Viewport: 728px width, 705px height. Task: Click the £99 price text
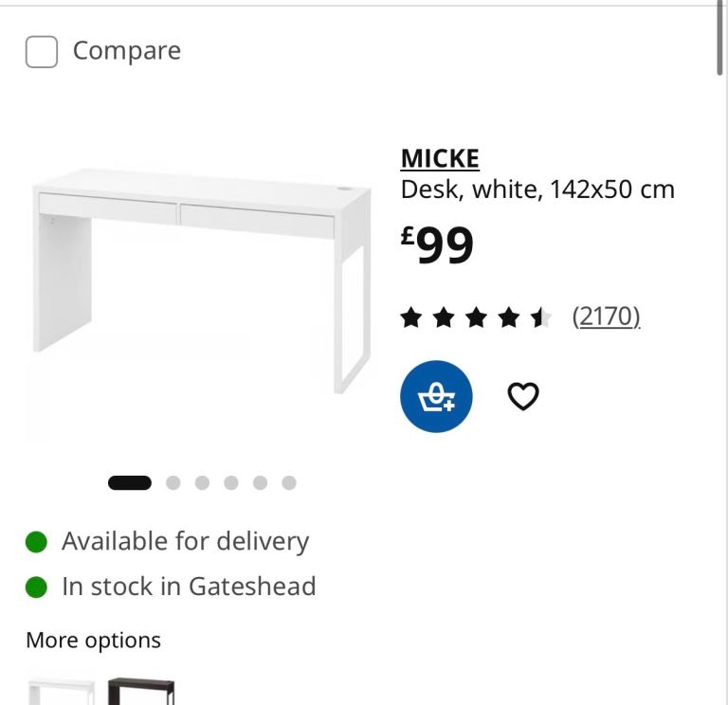437,245
